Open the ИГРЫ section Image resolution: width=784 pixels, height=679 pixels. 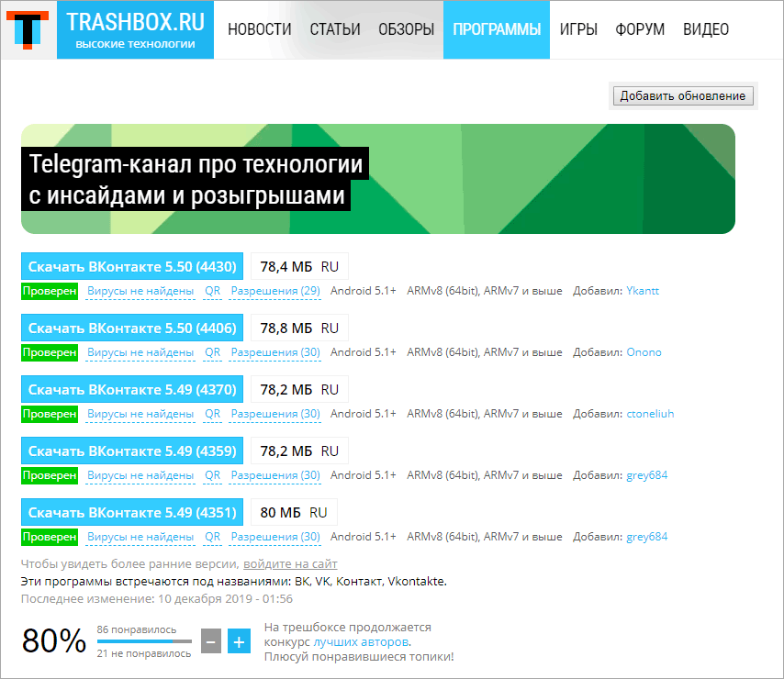[x=578, y=29]
